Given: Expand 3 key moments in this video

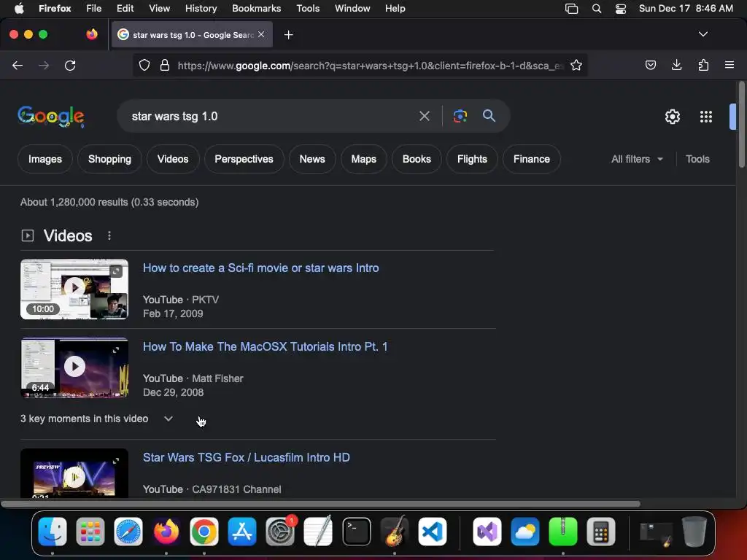Looking at the screenshot, I should [x=97, y=419].
